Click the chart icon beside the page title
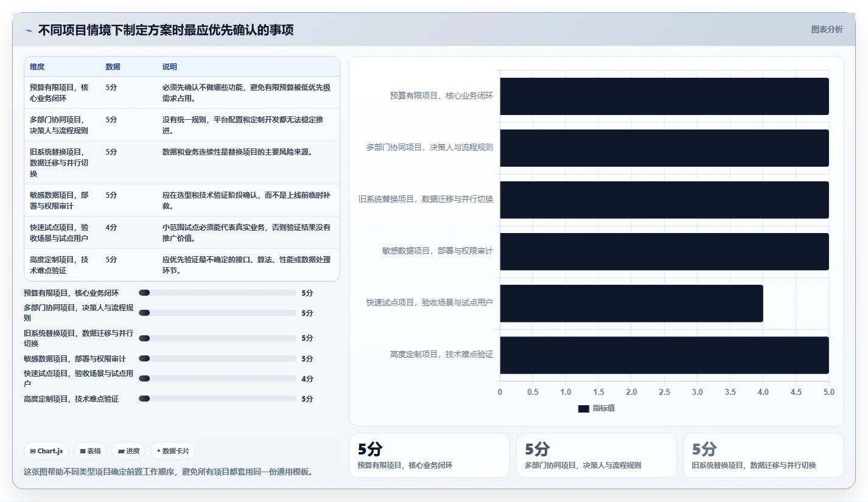This screenshot has height=502, width=868. pyautogui.click(x=29, y=30)
